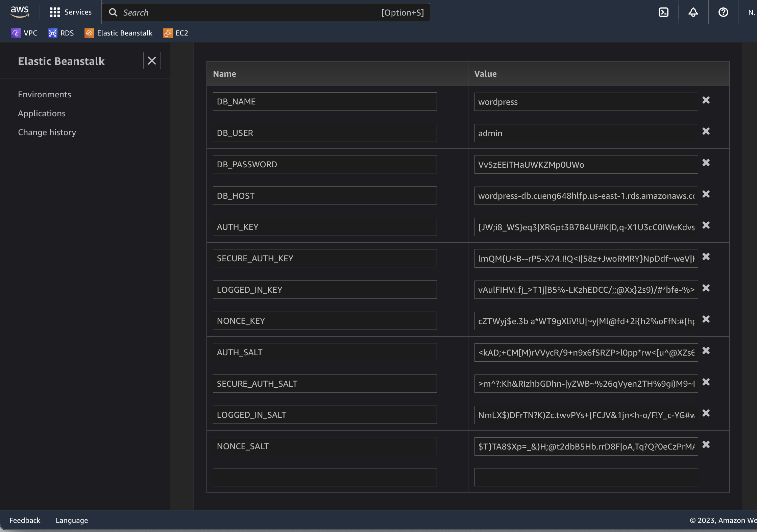The width and height of the screenshot is (757, 532).
Task: Open the CloudShell terminal icon
Action: [663, 12]
